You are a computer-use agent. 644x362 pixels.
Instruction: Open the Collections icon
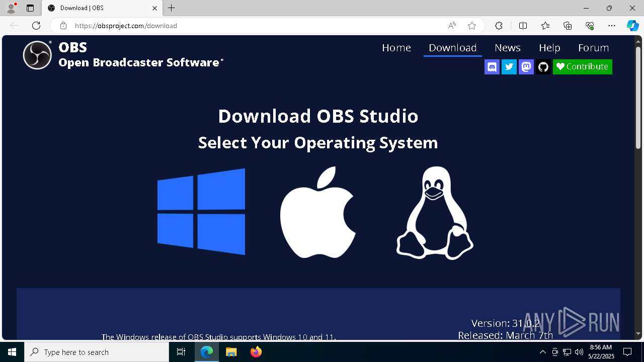568,26
